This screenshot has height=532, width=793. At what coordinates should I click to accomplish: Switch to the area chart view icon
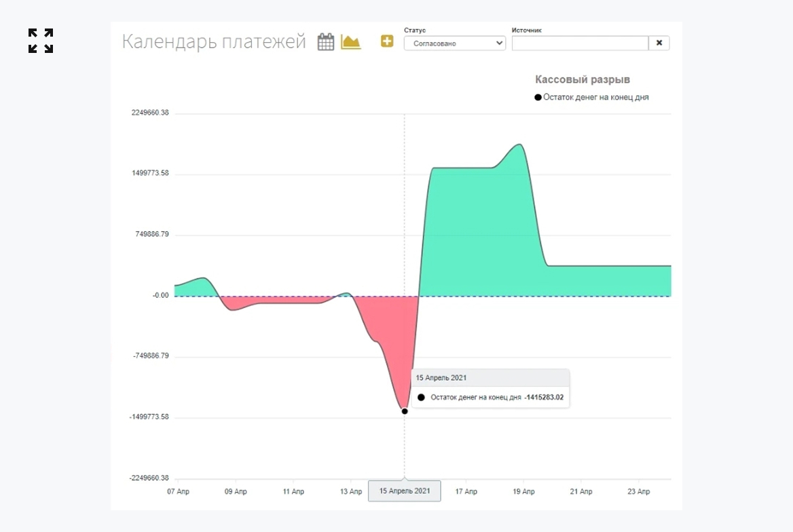tap(351, 41)
